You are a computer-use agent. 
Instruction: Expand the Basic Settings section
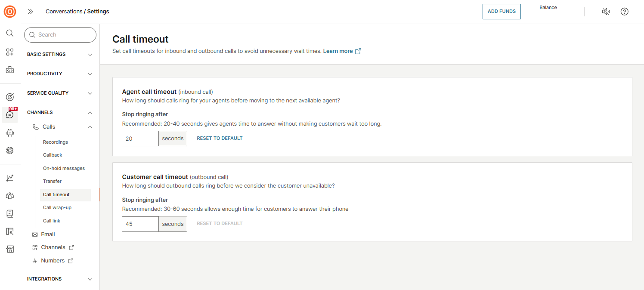[60, 55]
